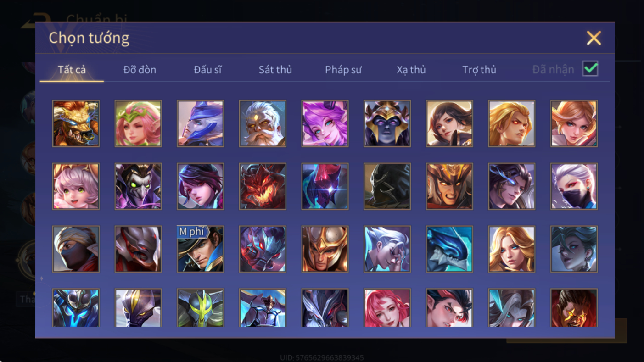This screenshot has width=644, height=362.
Task: Select the white-haired masked female assassin
Action: [574, 186]
